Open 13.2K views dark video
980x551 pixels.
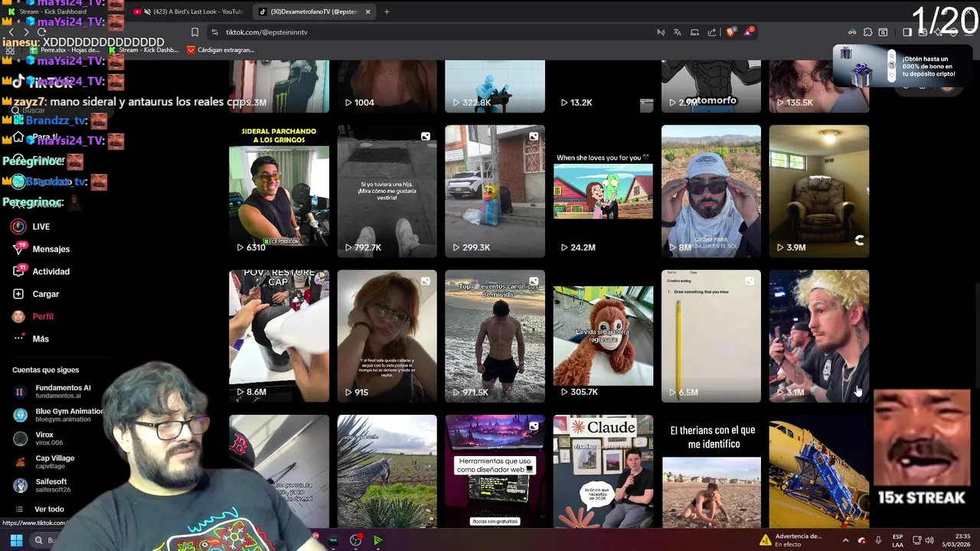pos(603,86)
